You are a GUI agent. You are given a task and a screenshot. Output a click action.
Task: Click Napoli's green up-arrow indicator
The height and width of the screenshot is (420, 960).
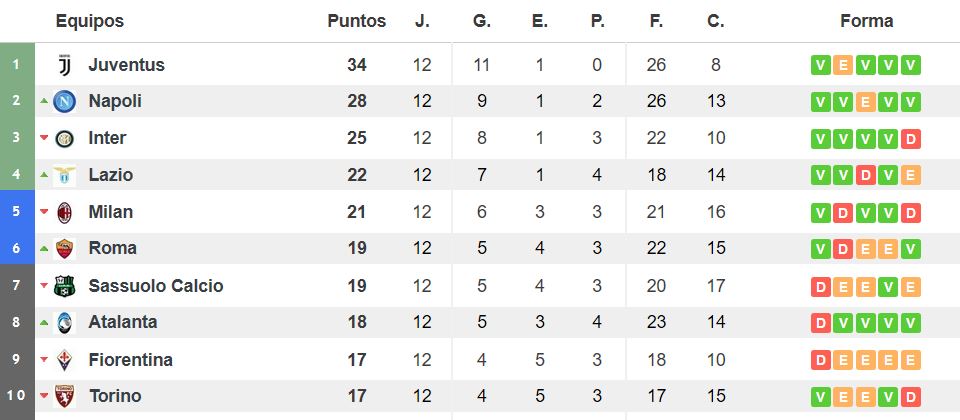(x=43, y=100)
